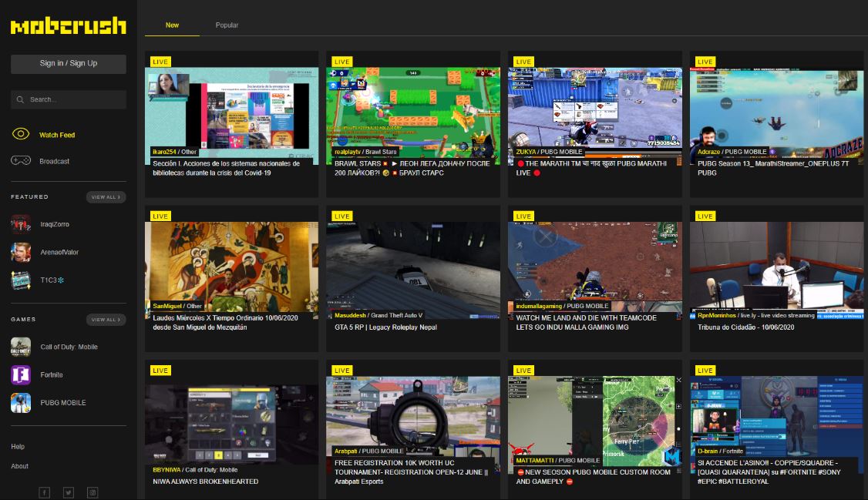Click the Broadcast gamepad icon

click(21, 160)
